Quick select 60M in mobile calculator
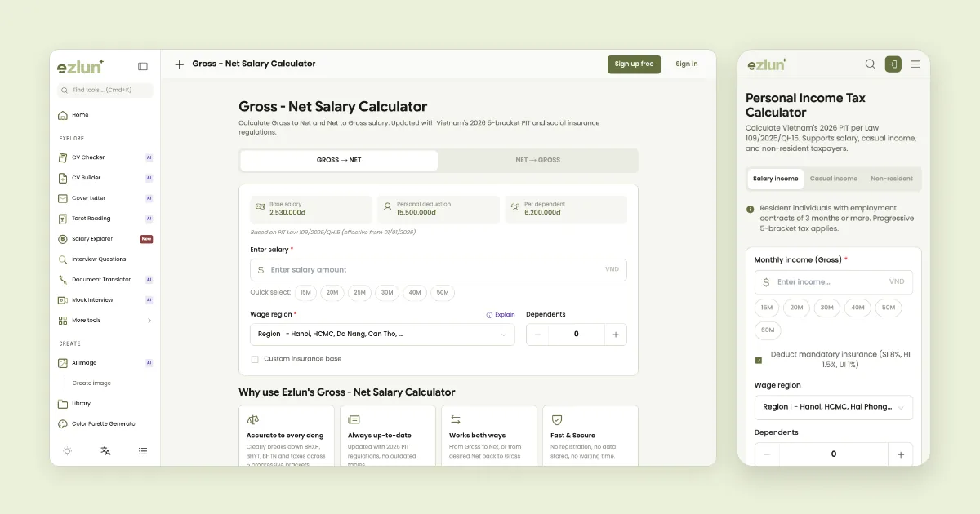This screenshot has height=514, width=980. [x=768, y=330]
